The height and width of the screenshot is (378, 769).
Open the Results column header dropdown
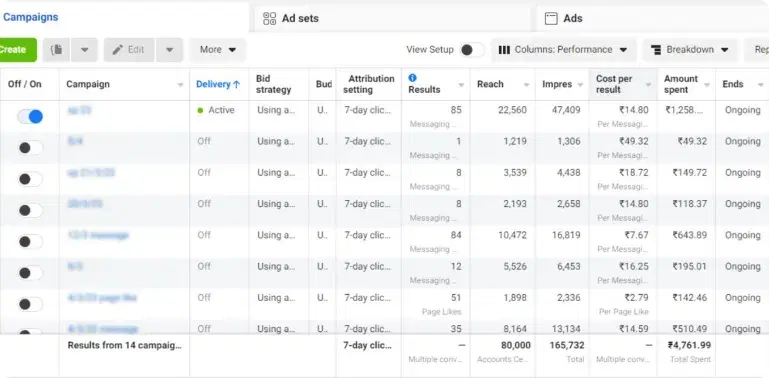point(461,85)
